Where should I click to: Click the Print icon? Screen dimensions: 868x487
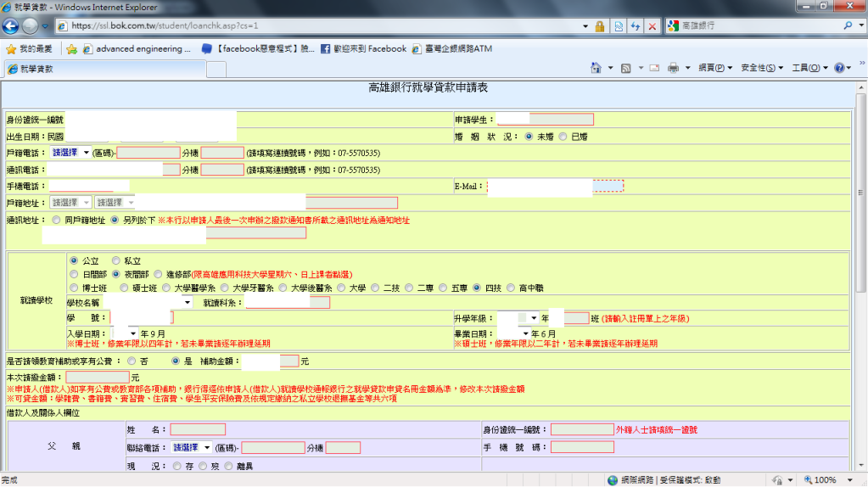[673, 68]
